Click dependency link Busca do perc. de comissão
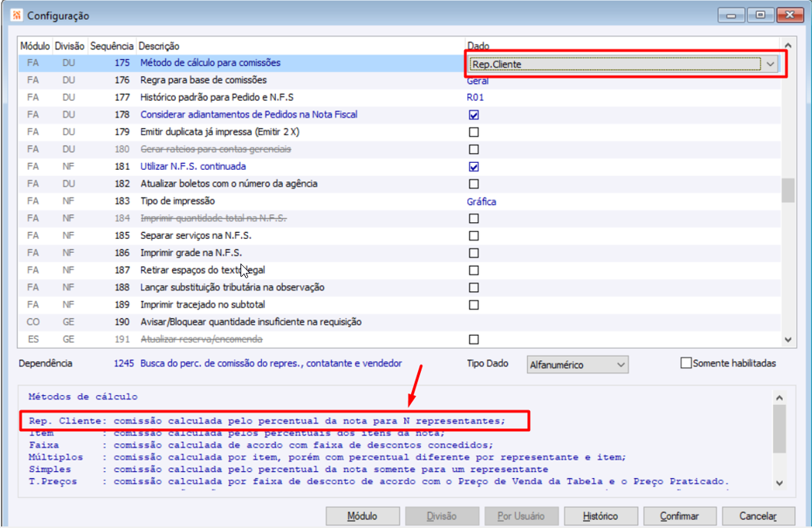This screenshot has width=812, height=528. [271, 364]
